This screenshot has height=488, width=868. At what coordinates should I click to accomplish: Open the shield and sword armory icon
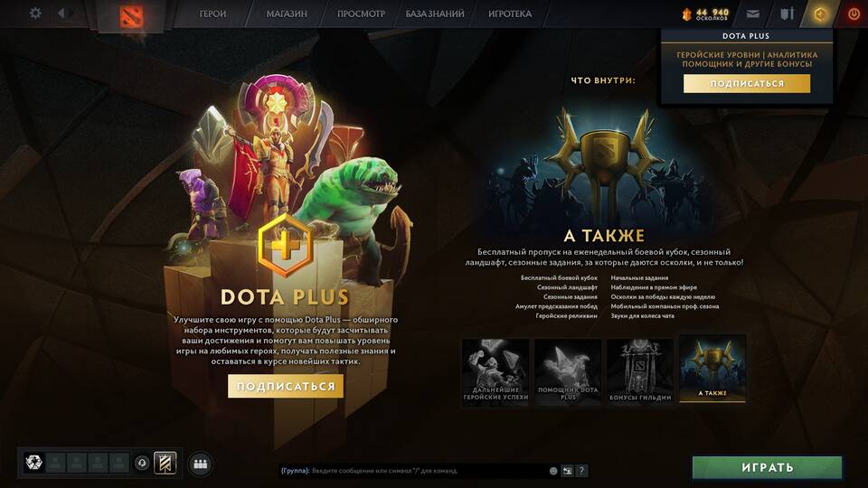pyautogui.click(x=788, y=14)
